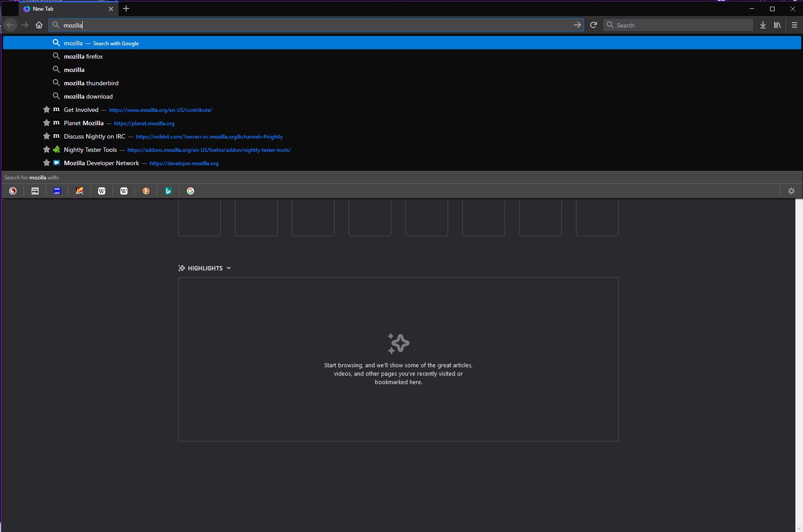Focus the address bar containing mozilla

316,25
